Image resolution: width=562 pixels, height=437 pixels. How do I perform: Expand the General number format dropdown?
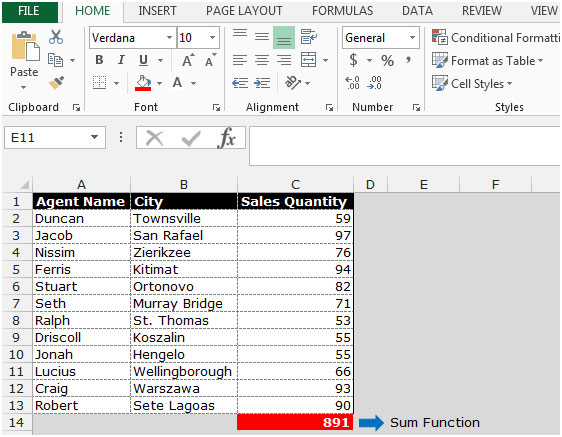(x=412, y=37)
